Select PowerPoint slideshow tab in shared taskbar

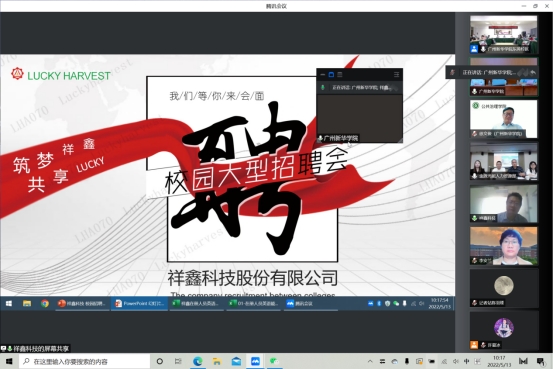click(140, 303)
